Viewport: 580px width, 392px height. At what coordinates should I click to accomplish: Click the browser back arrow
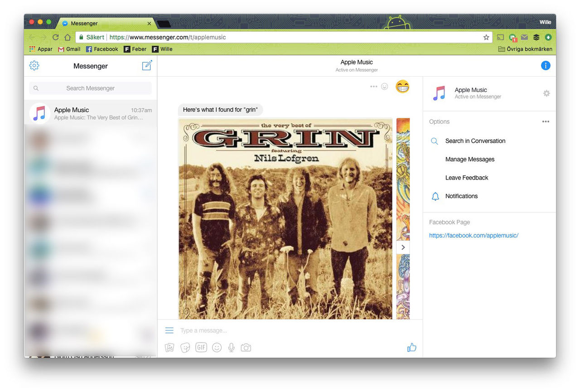pyautogui.click(x=32, y=37)
